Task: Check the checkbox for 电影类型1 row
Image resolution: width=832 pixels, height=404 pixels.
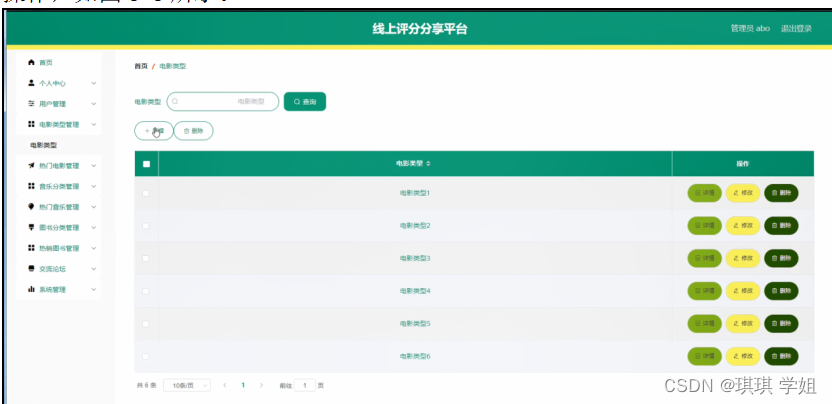Action: [146, 193]
